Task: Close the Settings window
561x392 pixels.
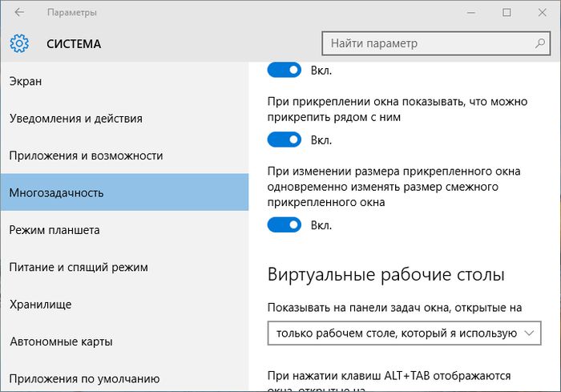Action: pyautogui.click(x=543, y=13)
